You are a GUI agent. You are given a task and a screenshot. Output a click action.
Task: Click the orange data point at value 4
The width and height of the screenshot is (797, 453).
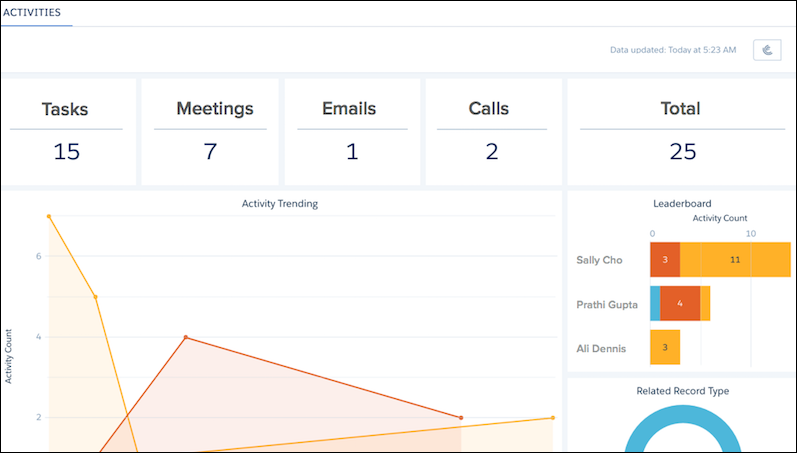click(186, 337)
